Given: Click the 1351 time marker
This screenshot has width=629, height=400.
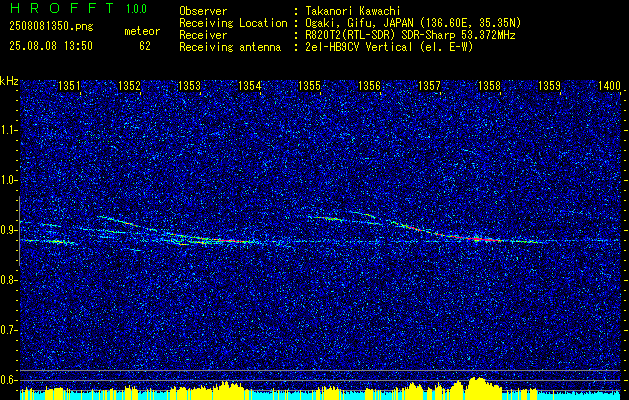Looking at the screenshot, I should pyautogui.click(x=69, y=86).
